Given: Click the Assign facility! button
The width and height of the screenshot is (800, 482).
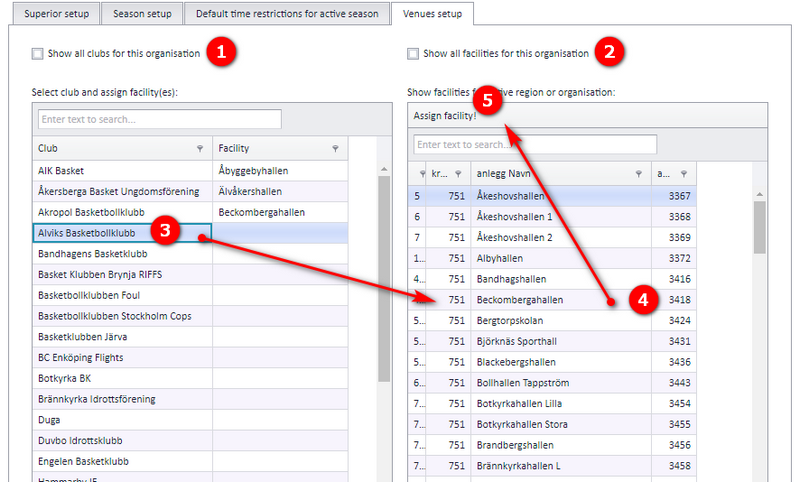Looking at the screenshot, I should [x=445, y=116].
